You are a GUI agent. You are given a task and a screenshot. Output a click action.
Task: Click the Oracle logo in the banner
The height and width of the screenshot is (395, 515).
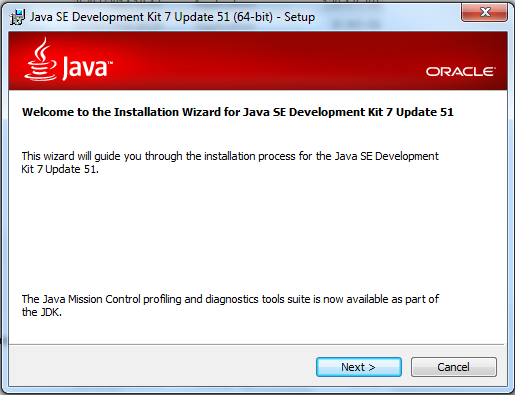(x=461, y=71)
